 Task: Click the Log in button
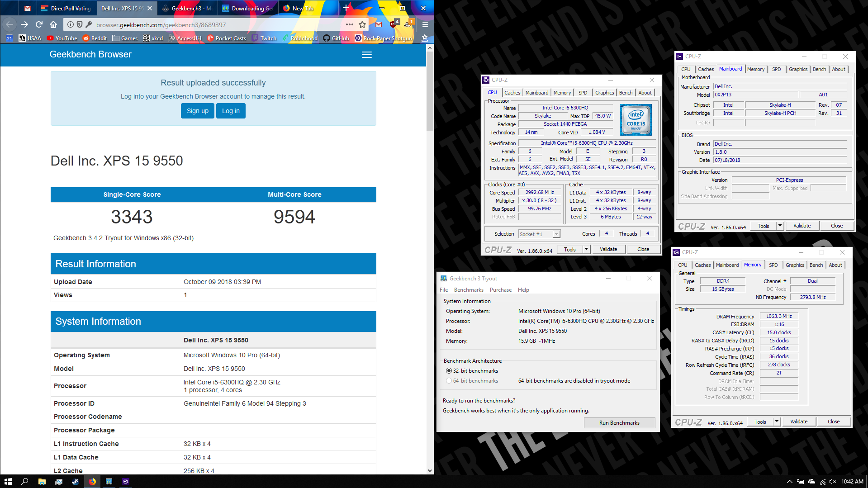(231, 111)
